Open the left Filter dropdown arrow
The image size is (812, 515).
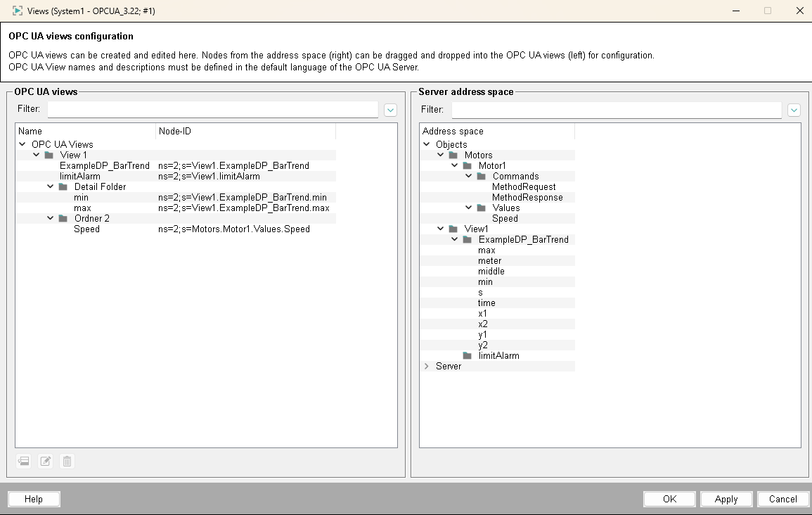(x=390, y=109)
